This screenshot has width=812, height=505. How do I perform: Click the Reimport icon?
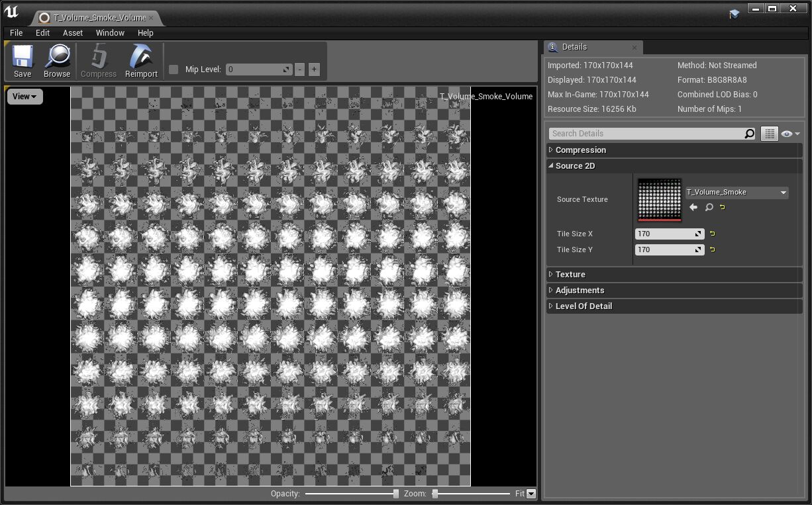pos(141,60)
